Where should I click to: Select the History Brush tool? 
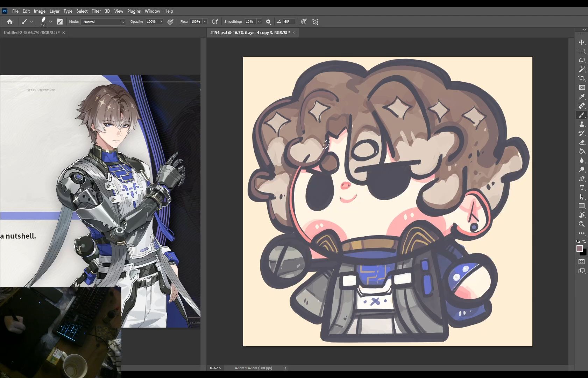(x=582, y=133)
